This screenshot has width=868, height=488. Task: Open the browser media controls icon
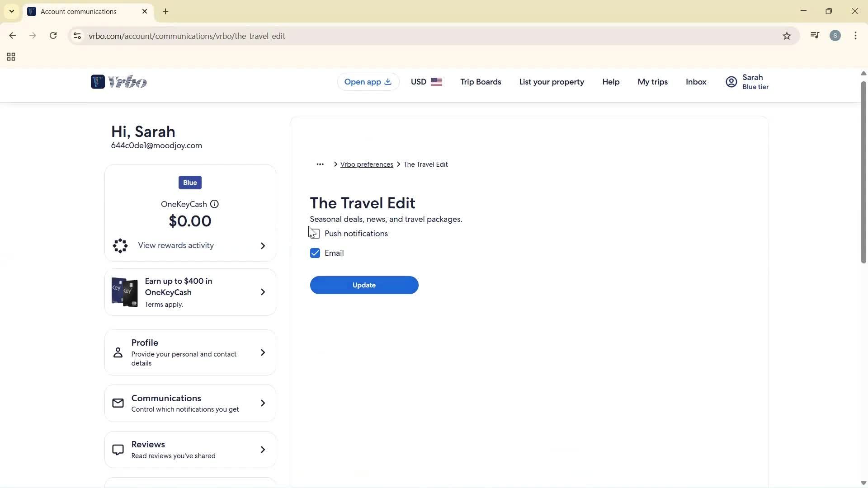[x=815, y=36]
